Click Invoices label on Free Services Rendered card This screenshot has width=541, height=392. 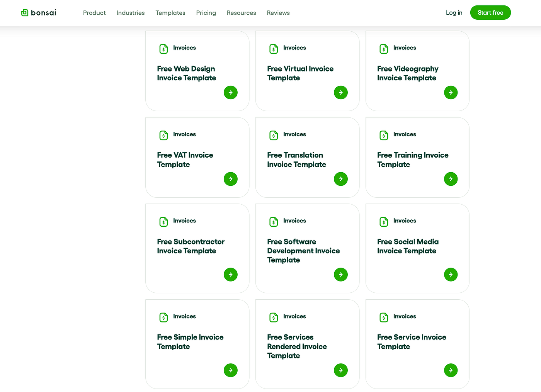pyautogui.click(x=294, y=316)
